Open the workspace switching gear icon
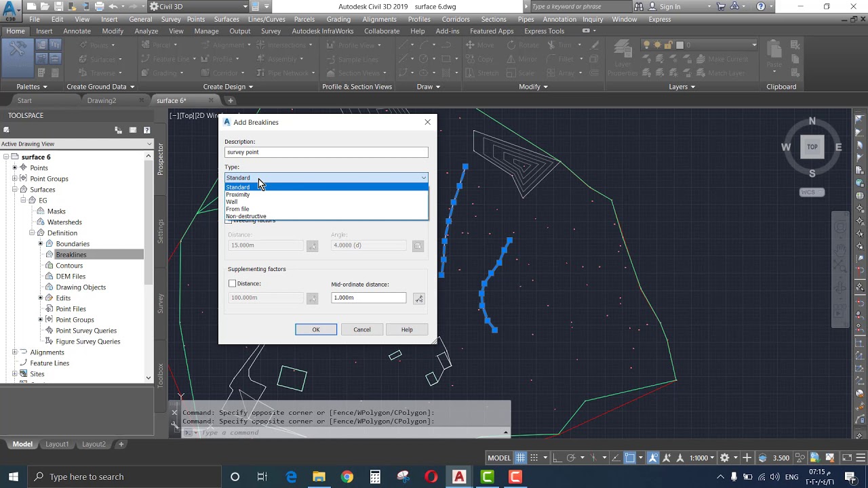 pos(724,457)
